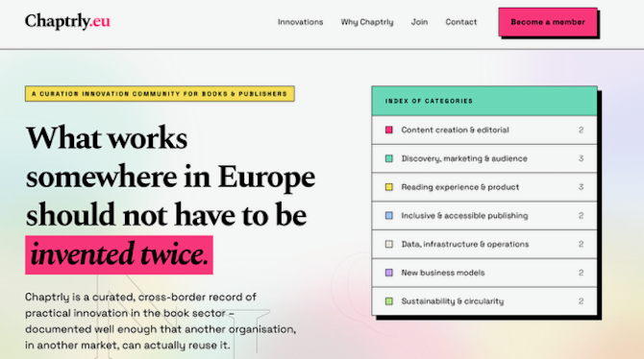
Task: Click count 2 in New business models row
Action: (x=581, y=273)
